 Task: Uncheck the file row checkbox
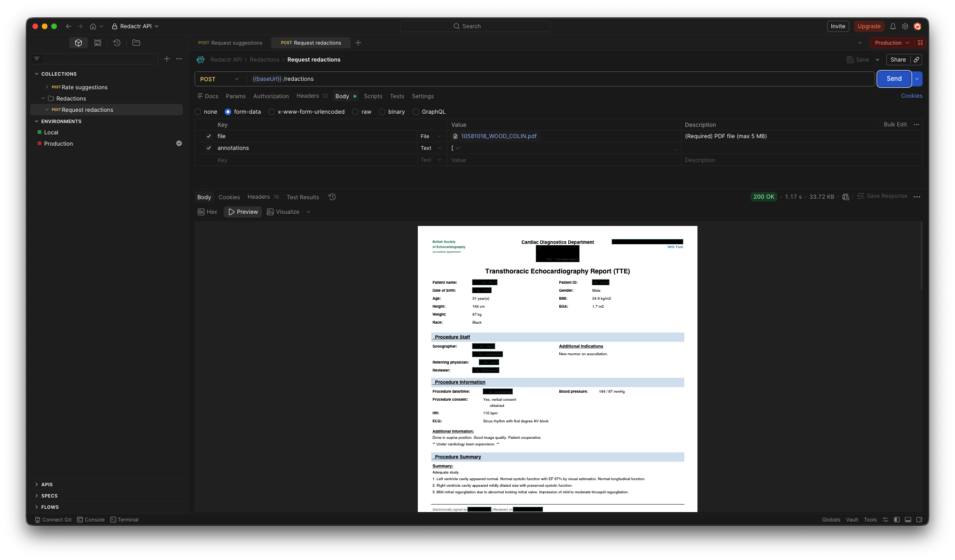209,136
